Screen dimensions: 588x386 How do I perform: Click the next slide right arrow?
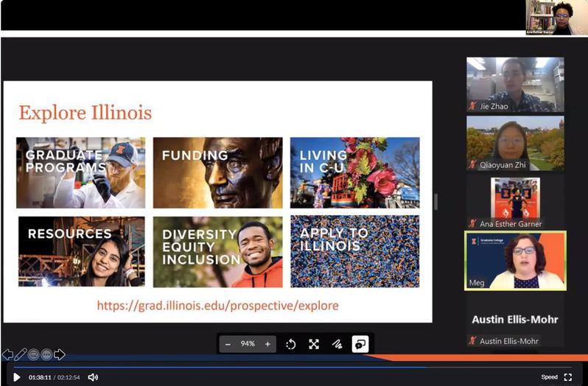coord(60,355)
